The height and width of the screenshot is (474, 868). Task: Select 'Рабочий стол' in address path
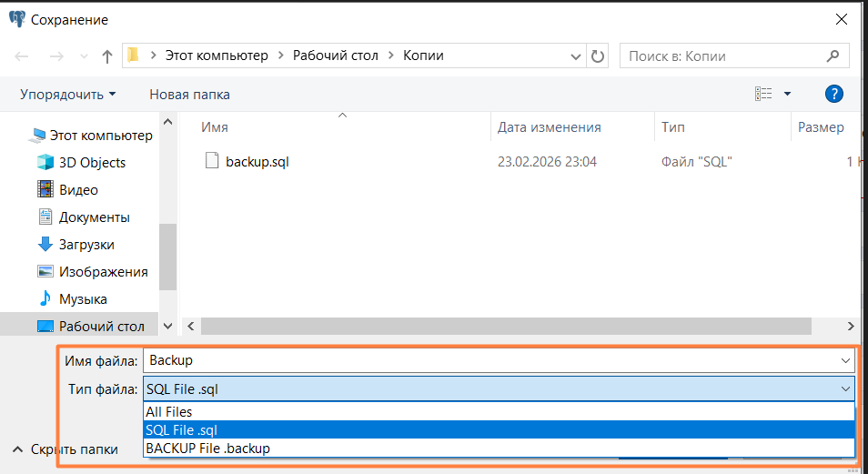336,55
